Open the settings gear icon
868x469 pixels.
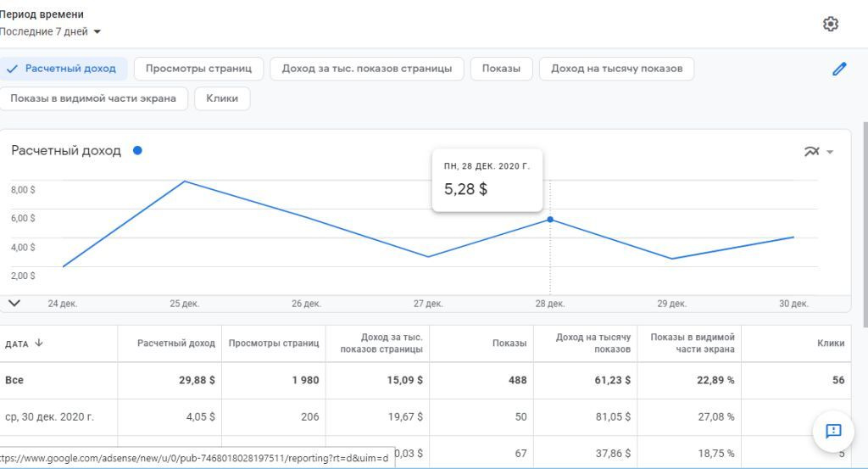[x=831, y=24]
